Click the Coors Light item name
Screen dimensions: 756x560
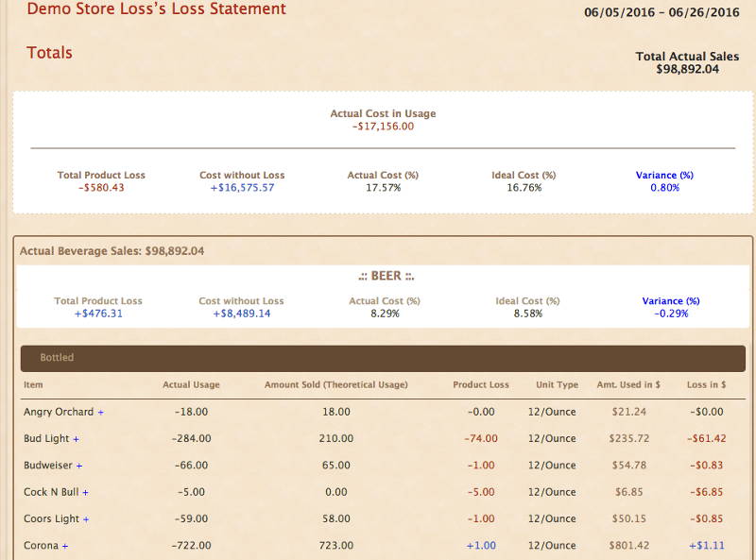[51, 519]
